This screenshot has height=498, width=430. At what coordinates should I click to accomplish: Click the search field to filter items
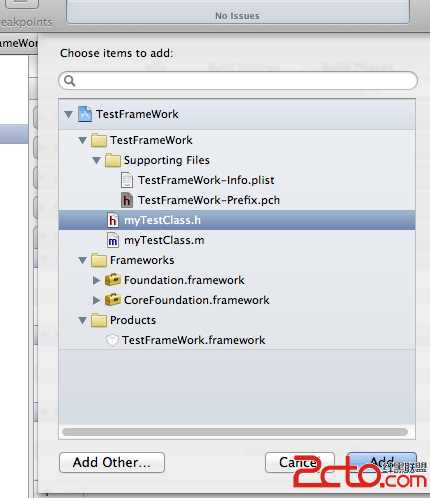tap(238, 80)
